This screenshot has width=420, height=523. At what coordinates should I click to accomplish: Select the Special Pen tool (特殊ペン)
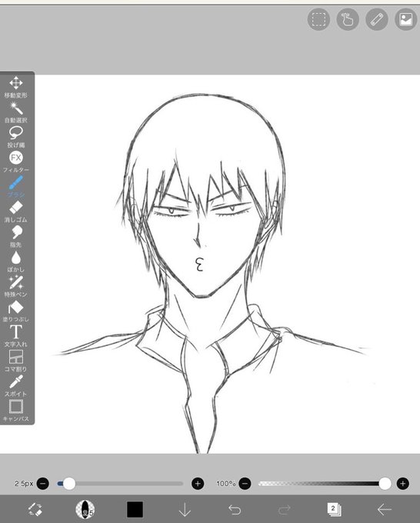pos(15,286)
